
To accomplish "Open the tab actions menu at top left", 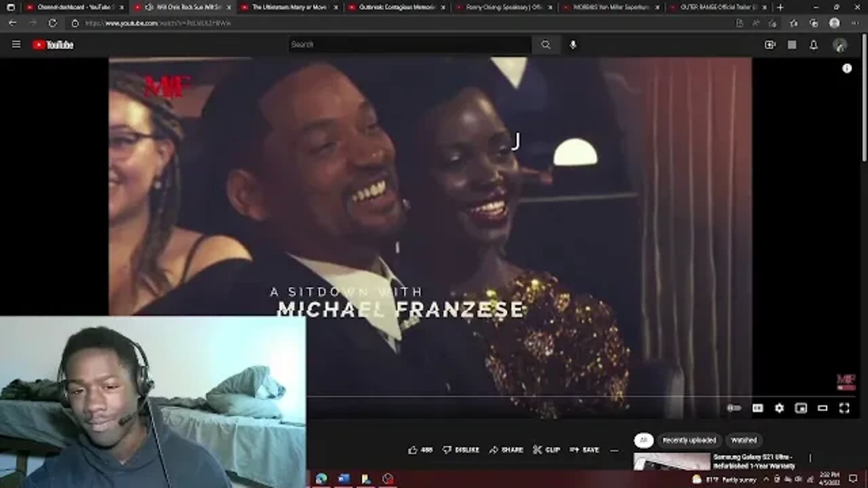I will tap(10, 7).
